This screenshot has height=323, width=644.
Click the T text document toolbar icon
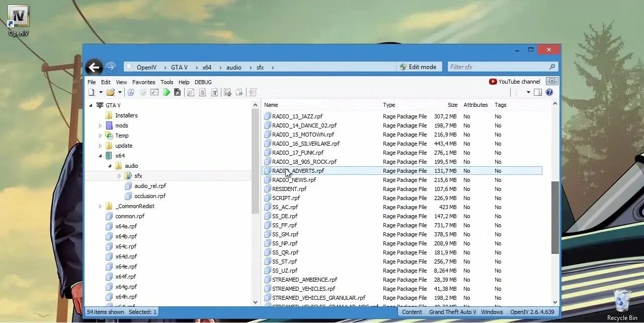click(214, 92)
